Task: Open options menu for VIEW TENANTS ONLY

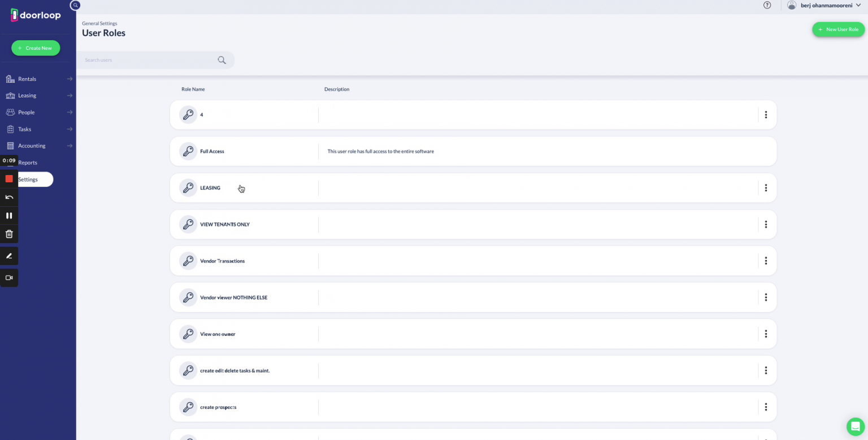Action: click(766, 225)
